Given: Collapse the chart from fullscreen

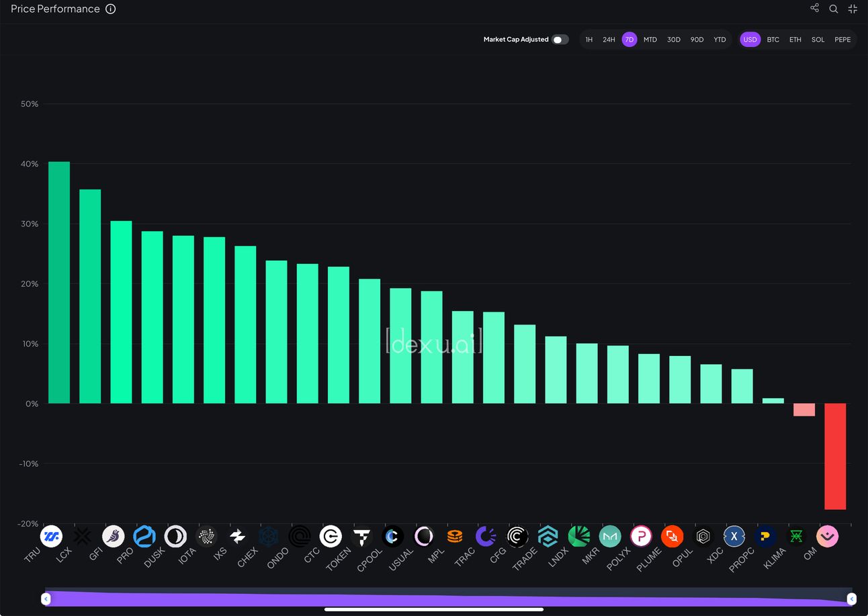Looking at the screenshot, I should click(853, 9).
